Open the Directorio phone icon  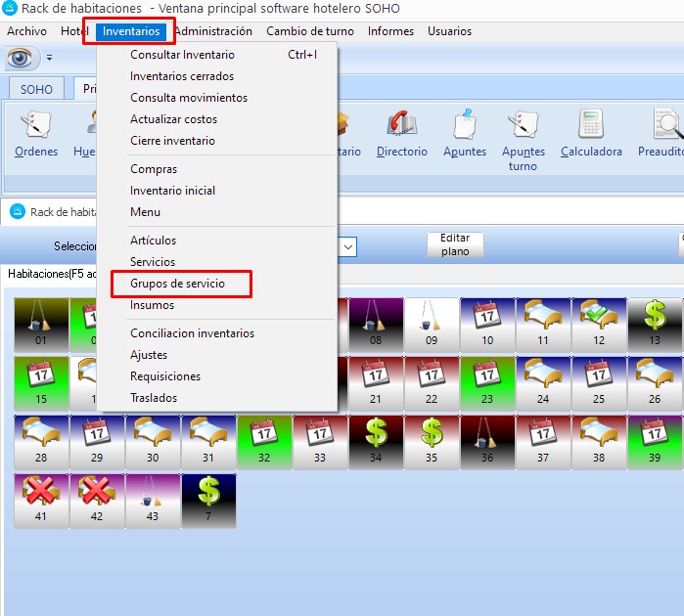[401, 127]
